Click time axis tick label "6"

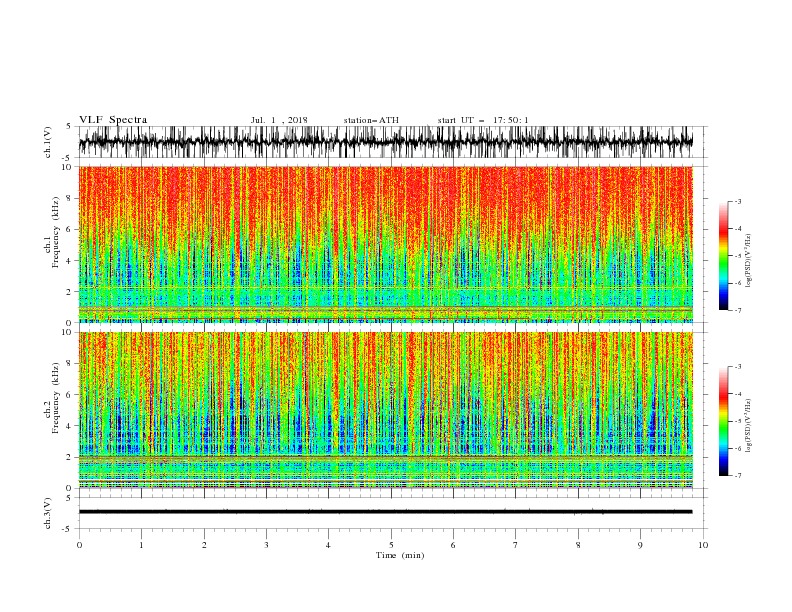point(453,545)
